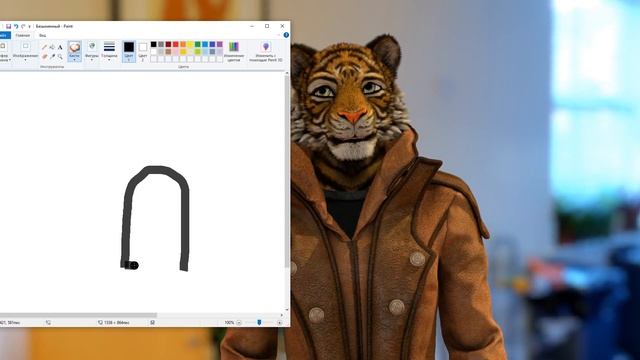Screen dimensions: 640x360
Task: Pick the indigo blue swatch
Action: pyautogui.click(x=212, y=44)
